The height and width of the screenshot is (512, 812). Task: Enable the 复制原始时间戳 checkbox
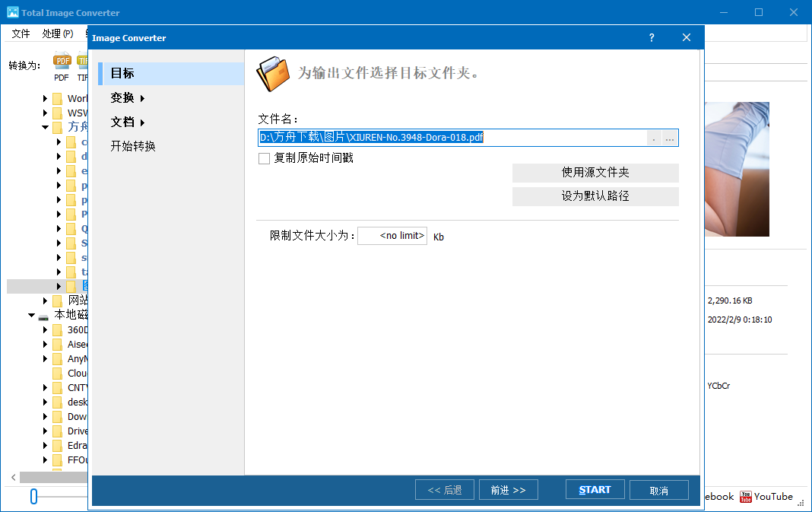(x=264, y=158)
